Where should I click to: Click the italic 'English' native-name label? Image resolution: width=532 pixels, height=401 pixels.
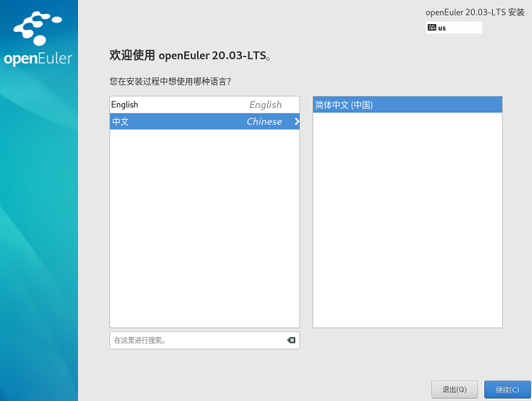(265, 105)
